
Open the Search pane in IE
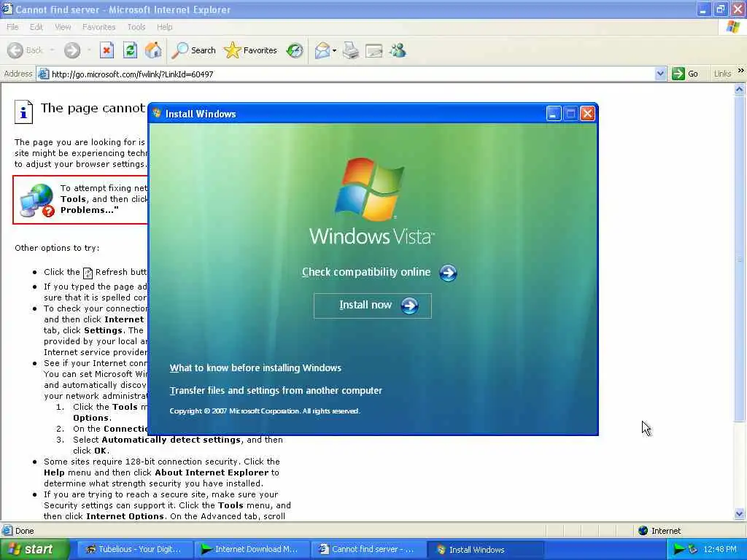tap(194, 50)
